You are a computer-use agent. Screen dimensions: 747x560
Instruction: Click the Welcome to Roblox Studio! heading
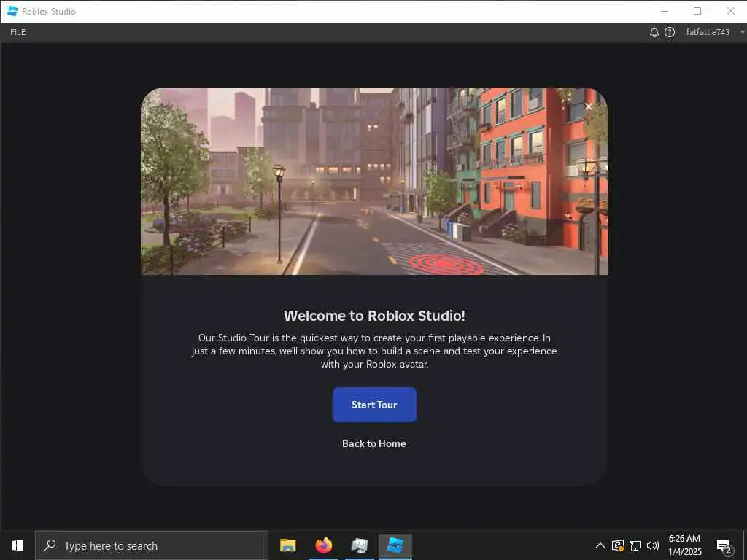tap(374, 316)
